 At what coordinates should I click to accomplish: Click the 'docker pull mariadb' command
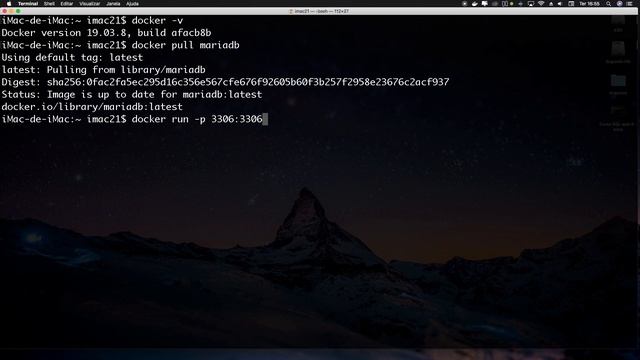(185, 45)
